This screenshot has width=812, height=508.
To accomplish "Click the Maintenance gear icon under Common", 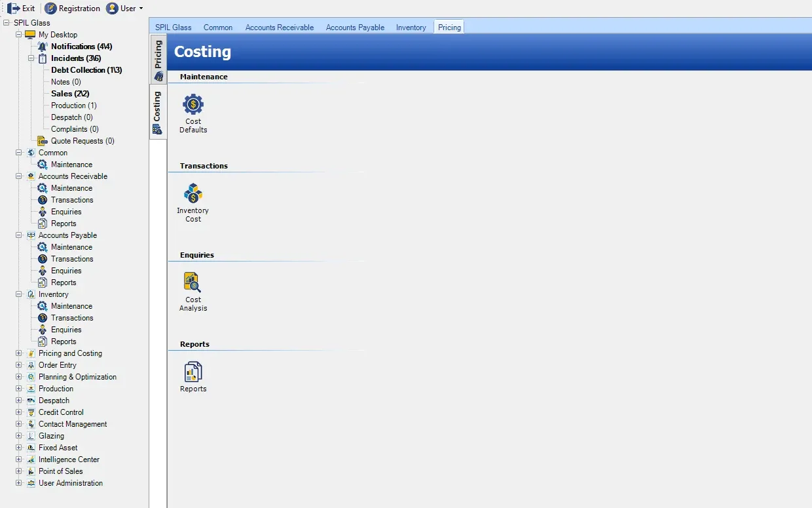I will click(43, 165).
